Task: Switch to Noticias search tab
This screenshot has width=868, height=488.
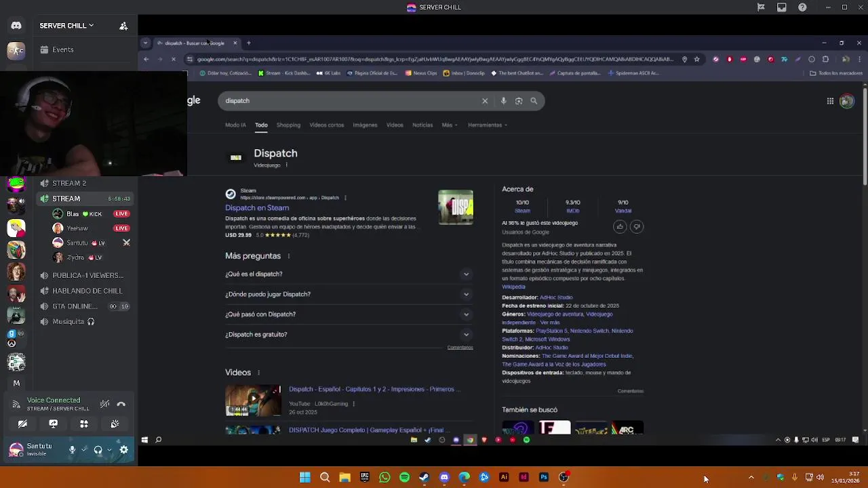Action: pyautogui.click(x=422, y=125)
